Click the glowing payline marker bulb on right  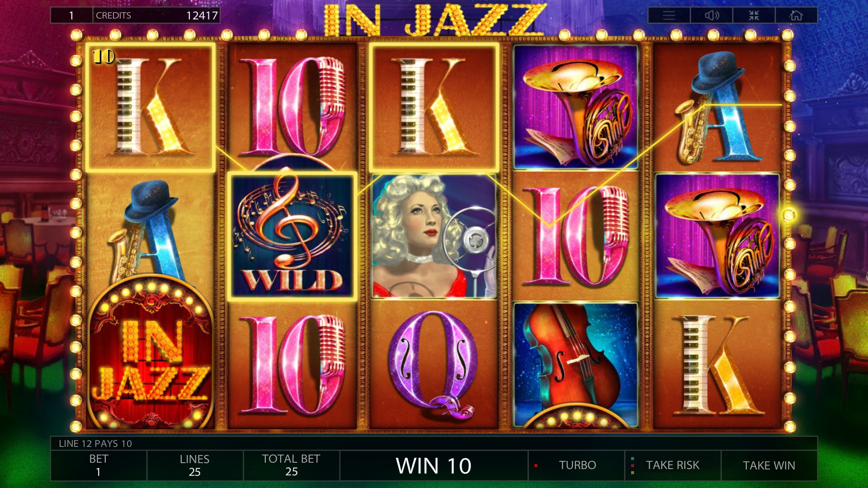[789, 215]
